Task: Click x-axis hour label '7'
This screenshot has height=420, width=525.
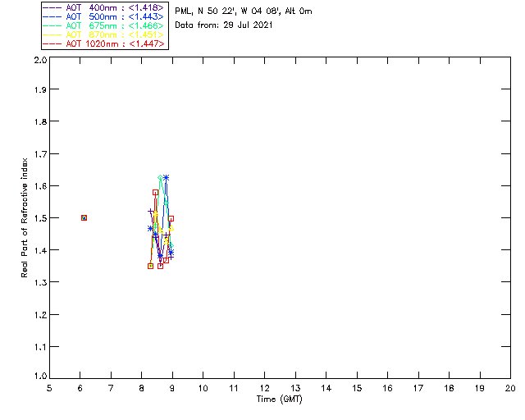Action: click(x=111, y=388)
